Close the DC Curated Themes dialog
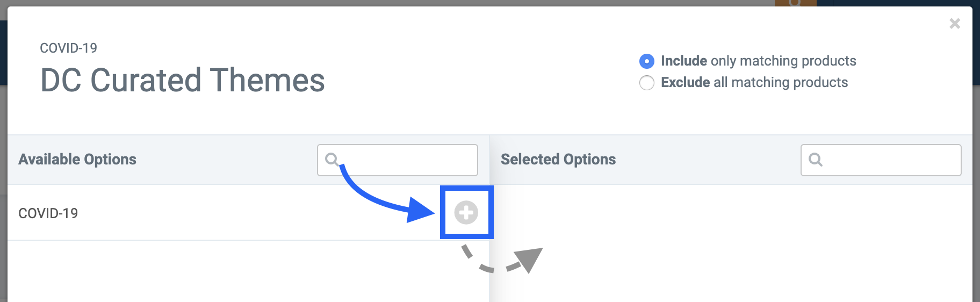This screenshot has height=302, width=980. coord(955,24)
